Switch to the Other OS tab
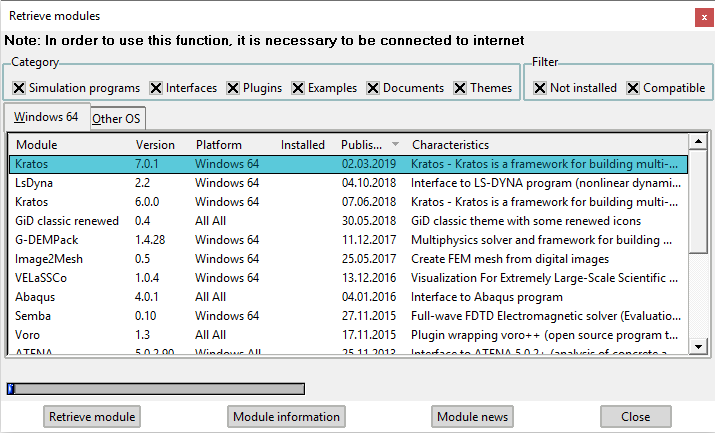 (x=116, y=119)
